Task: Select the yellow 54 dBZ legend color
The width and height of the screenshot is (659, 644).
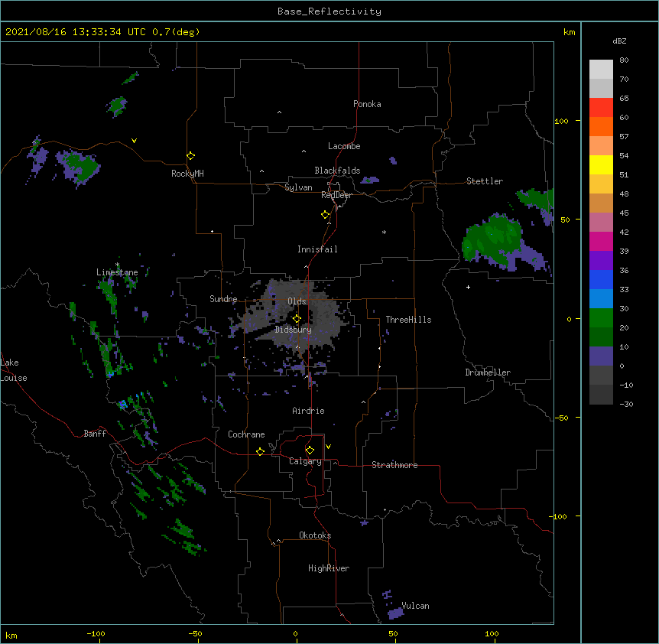Action: (x=601, y=164)
